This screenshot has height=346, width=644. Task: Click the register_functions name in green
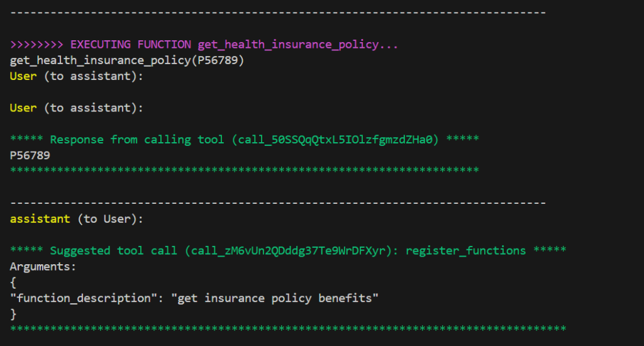pos(466,250)
